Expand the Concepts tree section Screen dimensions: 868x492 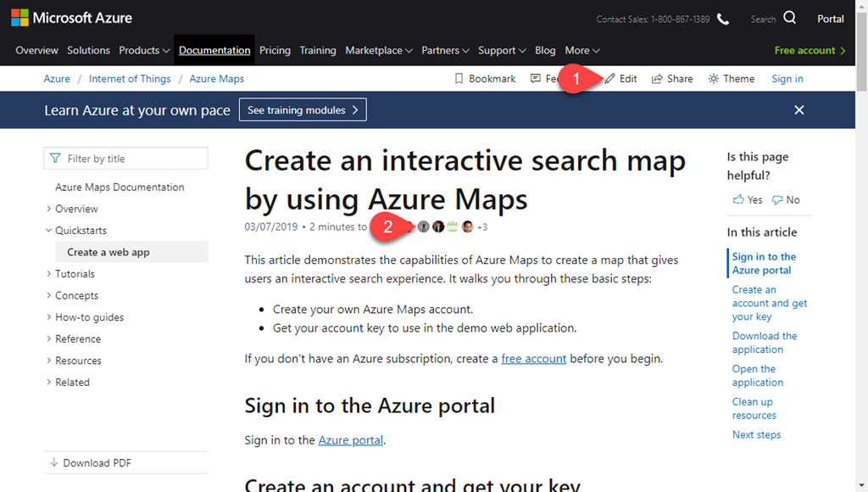point(48,295)
